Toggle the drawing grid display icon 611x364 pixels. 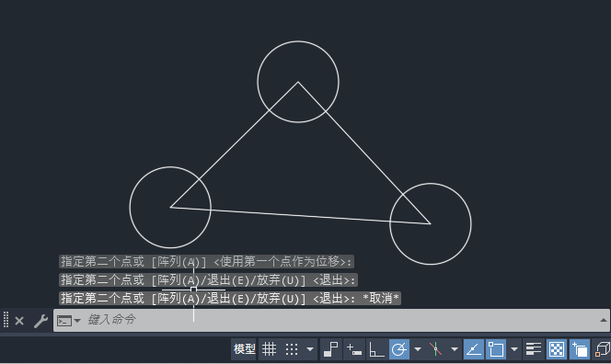[269, 348]
